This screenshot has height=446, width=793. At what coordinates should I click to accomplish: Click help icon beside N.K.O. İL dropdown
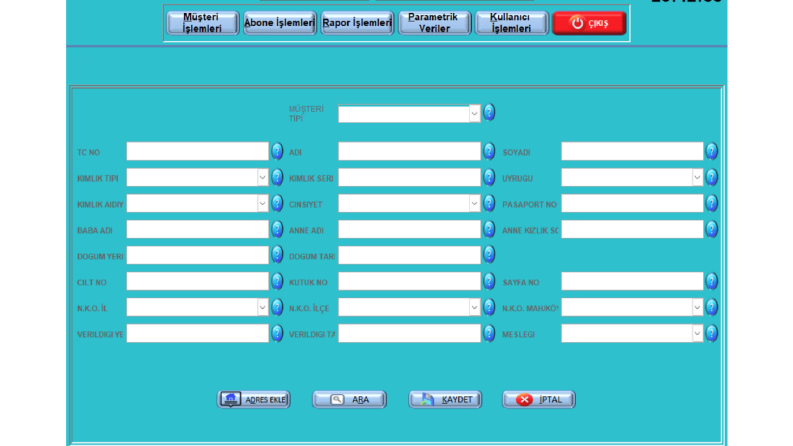[277, 307]
